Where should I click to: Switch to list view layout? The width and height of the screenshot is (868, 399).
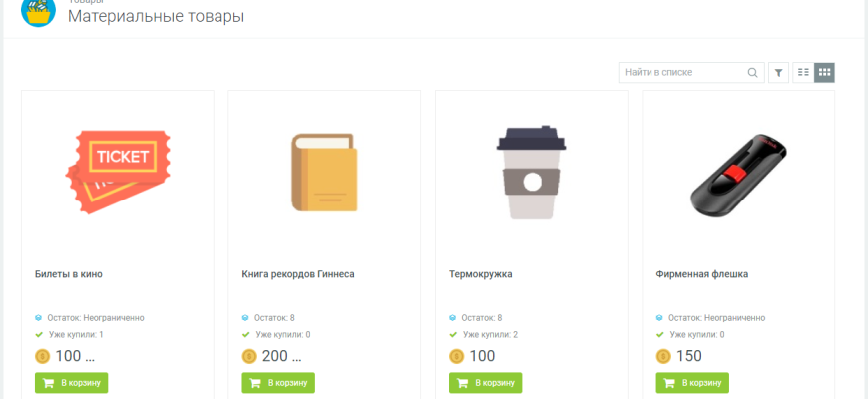(x=803, y=72)
